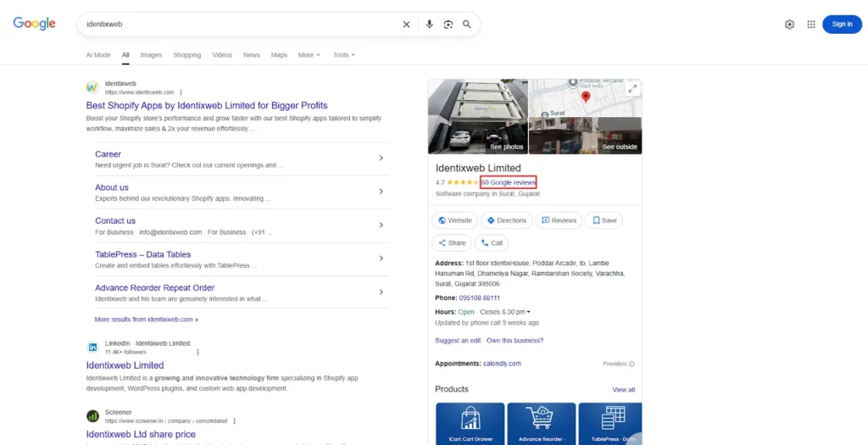Expand the About us row chevron

381,192
